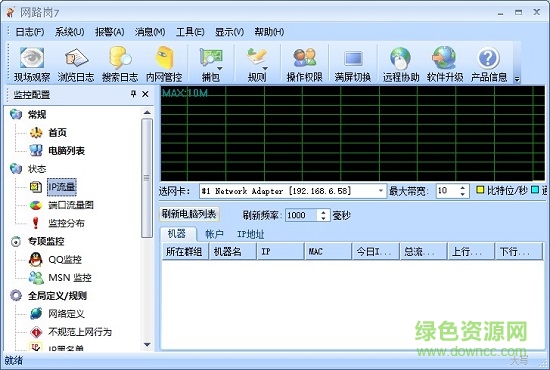Open MSN 监控 item
This screenshot has height=370, width=550.
[70, 278]
